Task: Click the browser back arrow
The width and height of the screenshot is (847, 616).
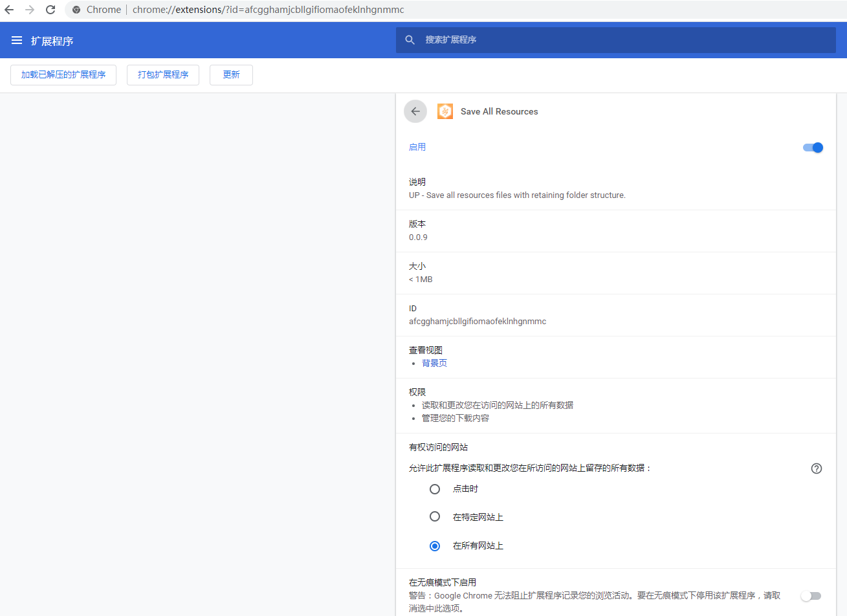Action: (9, 10)
